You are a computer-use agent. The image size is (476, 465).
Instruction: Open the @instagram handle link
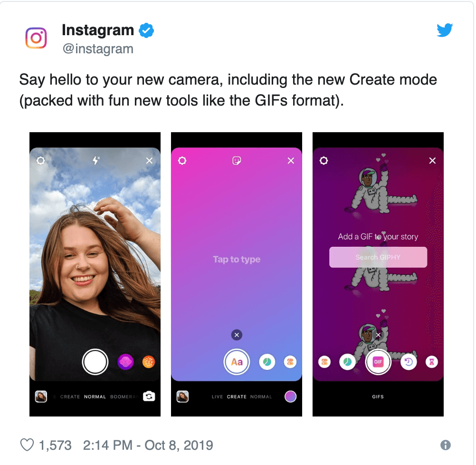coord(98,48)
